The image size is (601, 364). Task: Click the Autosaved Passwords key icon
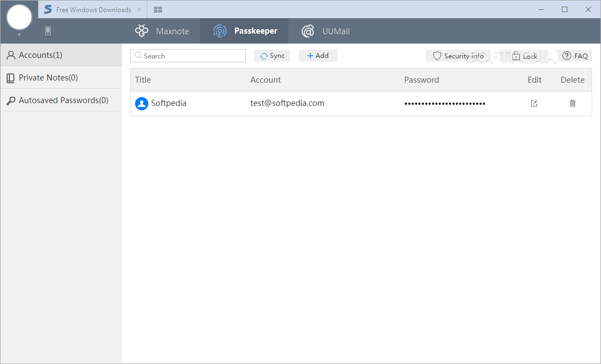[x=11, y=100]
